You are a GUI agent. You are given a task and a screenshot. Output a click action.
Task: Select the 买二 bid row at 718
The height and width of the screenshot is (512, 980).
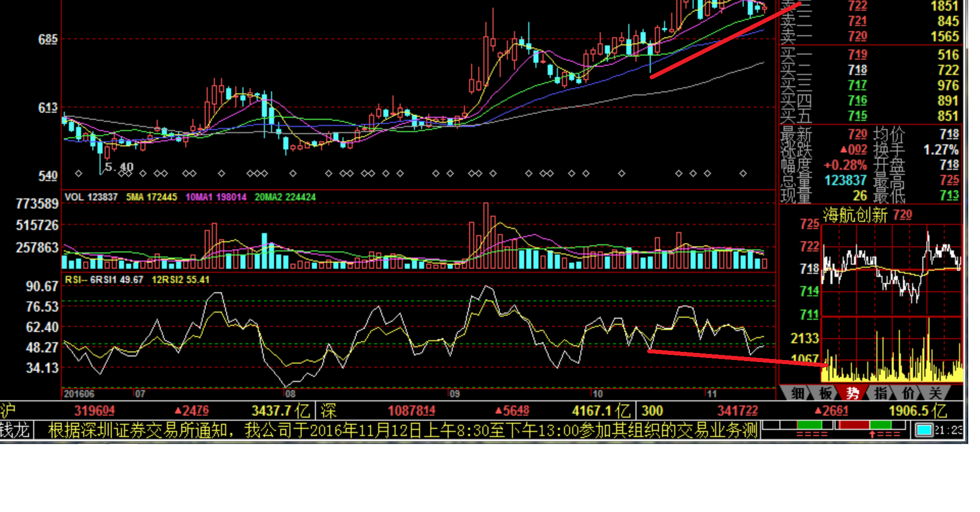click(x=870, y=70)
